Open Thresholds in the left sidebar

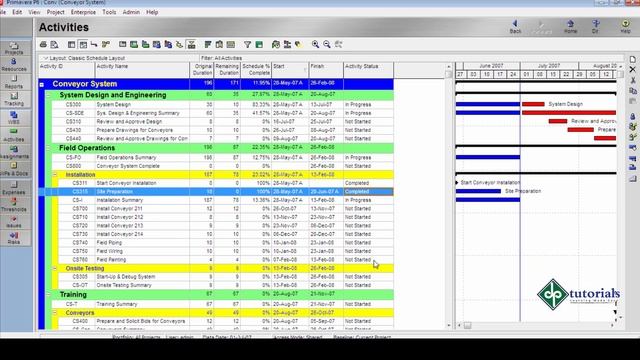[14, 205]
